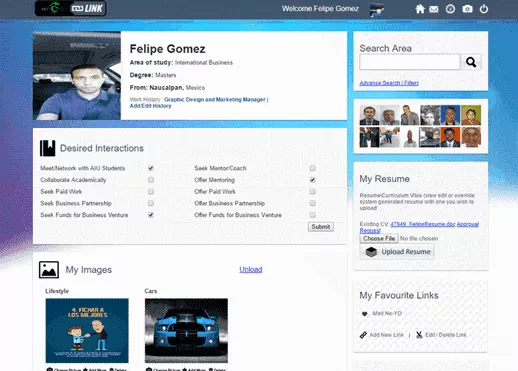This screenshot has height=371, width=518.
Task: Open Advance Search / Filters link
Action: click(x=389, y=83)
